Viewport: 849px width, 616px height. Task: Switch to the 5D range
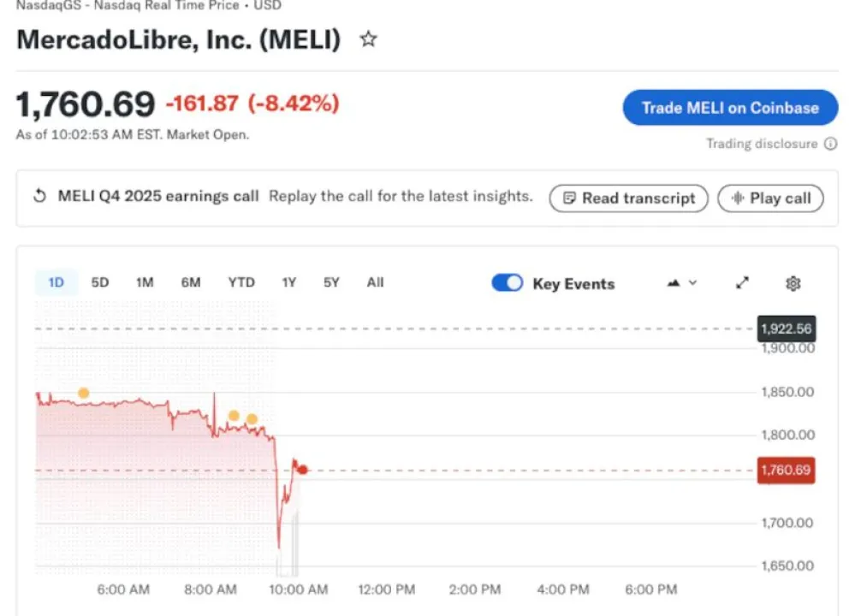100,282
